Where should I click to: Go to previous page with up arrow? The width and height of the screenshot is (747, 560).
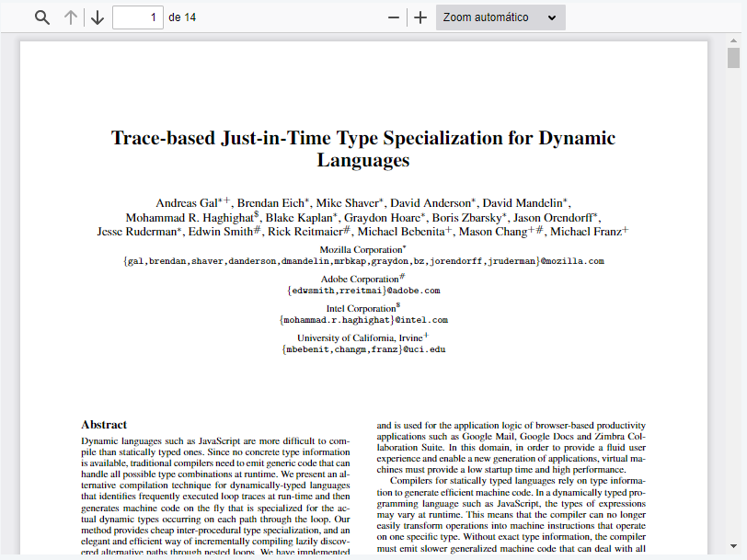(x=71, y=17)
